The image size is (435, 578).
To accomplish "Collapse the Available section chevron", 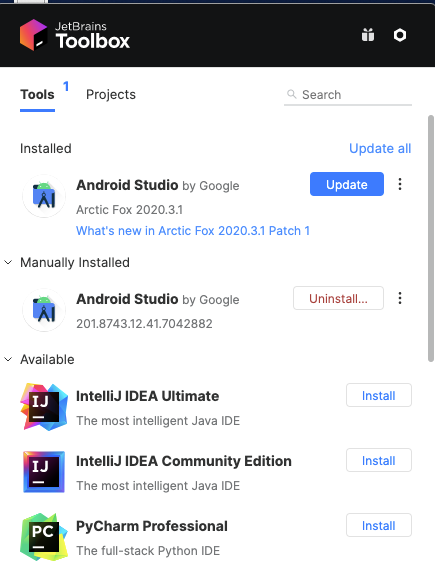I will coord(8,359).
